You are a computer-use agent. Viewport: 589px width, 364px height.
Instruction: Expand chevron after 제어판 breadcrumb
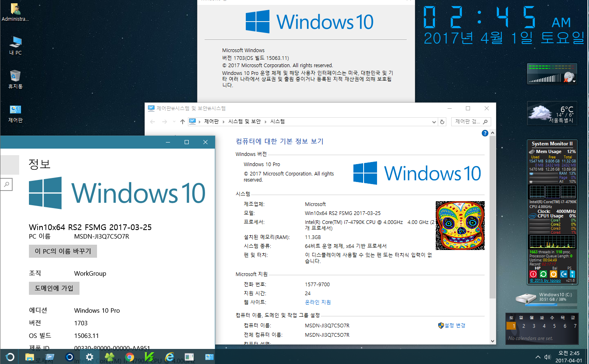pos(224,122)
